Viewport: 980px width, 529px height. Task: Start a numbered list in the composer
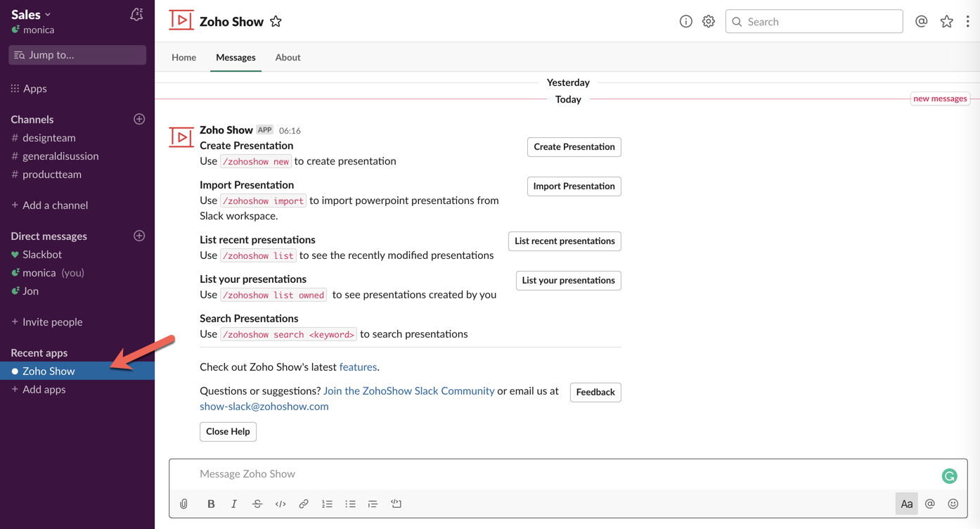pos(327,504)
